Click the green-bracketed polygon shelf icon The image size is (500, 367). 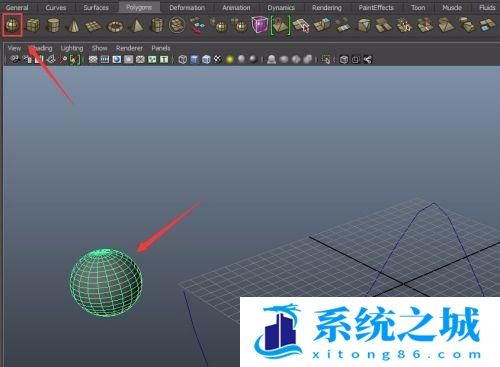coord(280,25)
